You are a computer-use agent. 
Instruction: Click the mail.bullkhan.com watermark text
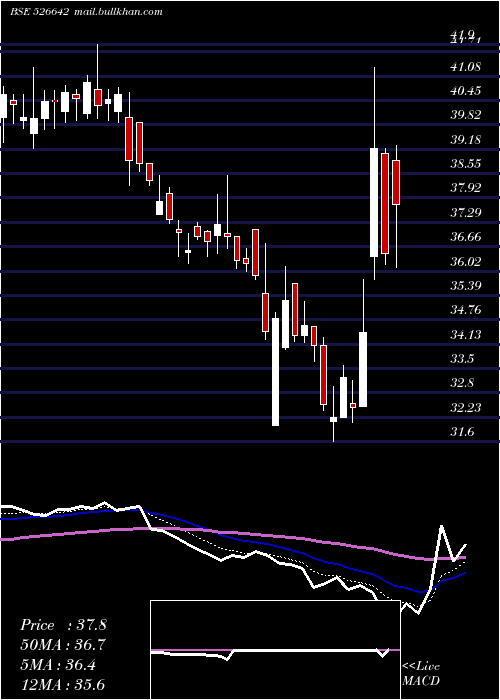pos(117,12)
